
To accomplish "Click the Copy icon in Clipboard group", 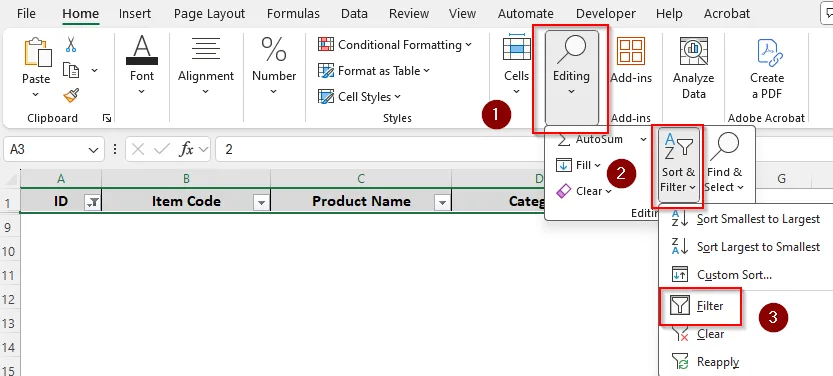I will (71, 70).
